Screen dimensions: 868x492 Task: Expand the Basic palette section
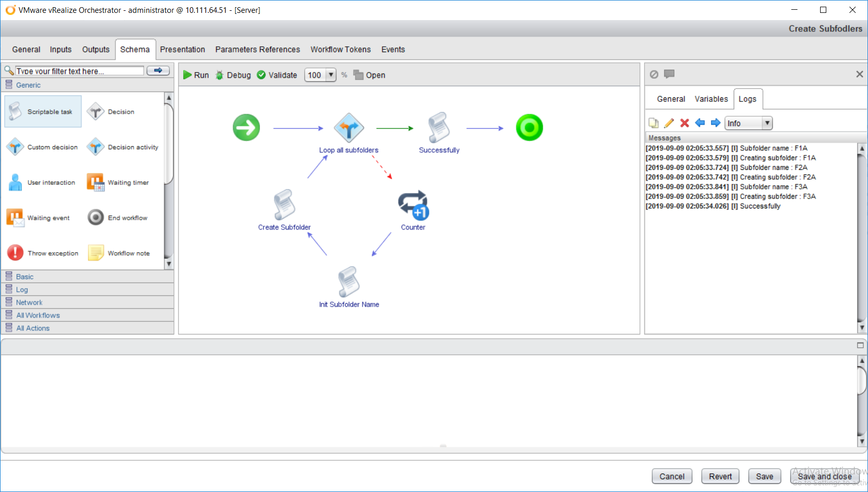pyautogui.click(x=24, y=277)
